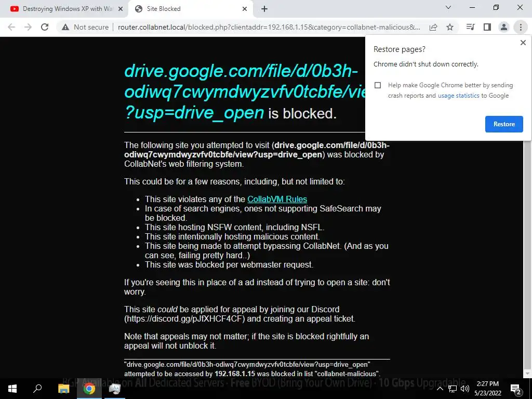
Task: Switch to Destroying Windows XP YouTube tab
Action: [64, 9]
